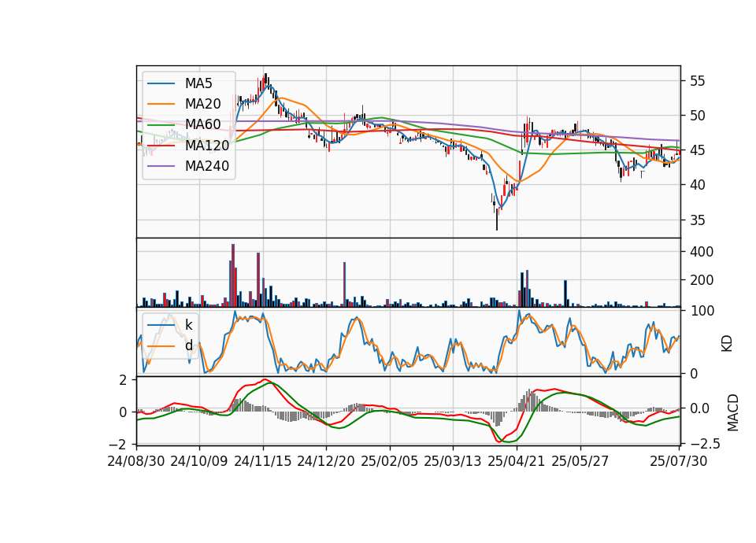
Task: Click the 25/04/21 date label
Action: (517, 461)
